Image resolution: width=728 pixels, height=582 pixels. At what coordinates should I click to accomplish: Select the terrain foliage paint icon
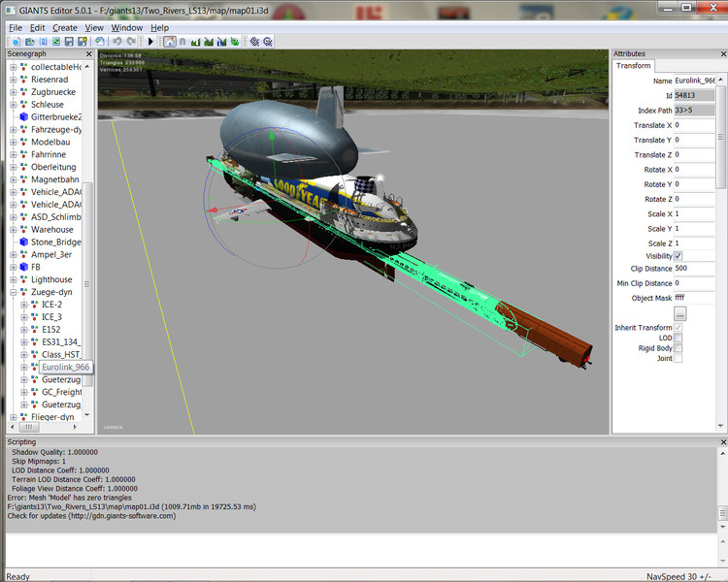(235, 42)
